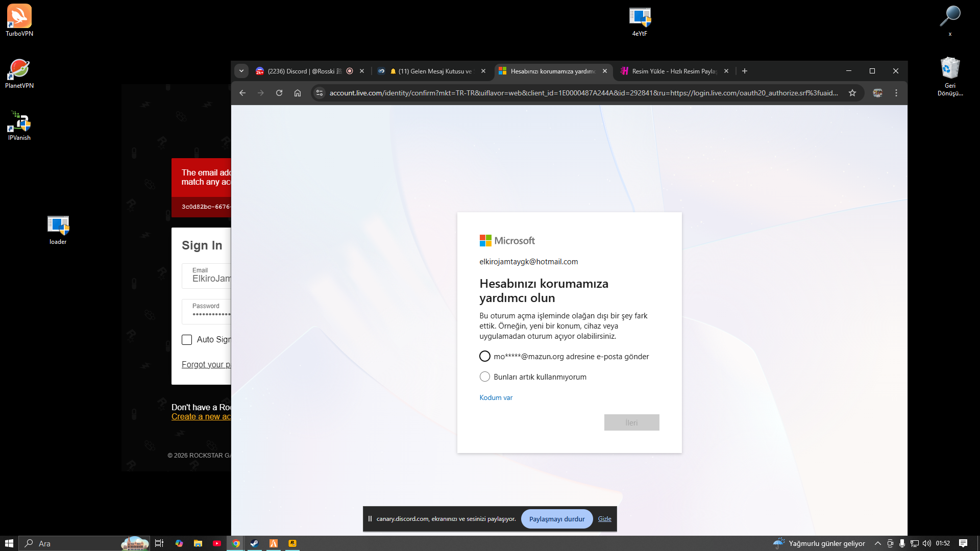
Task: Click the Rockstar Password field
Action: coord(206,311)
